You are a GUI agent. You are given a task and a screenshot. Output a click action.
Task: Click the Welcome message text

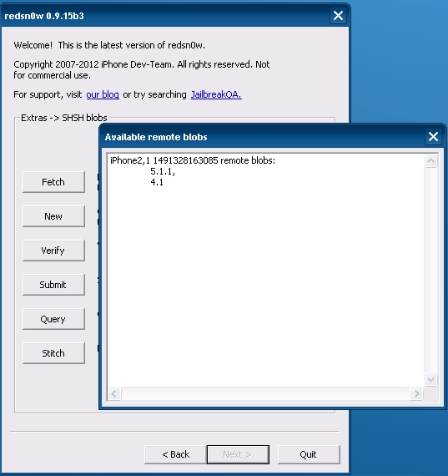pos(109,45)
